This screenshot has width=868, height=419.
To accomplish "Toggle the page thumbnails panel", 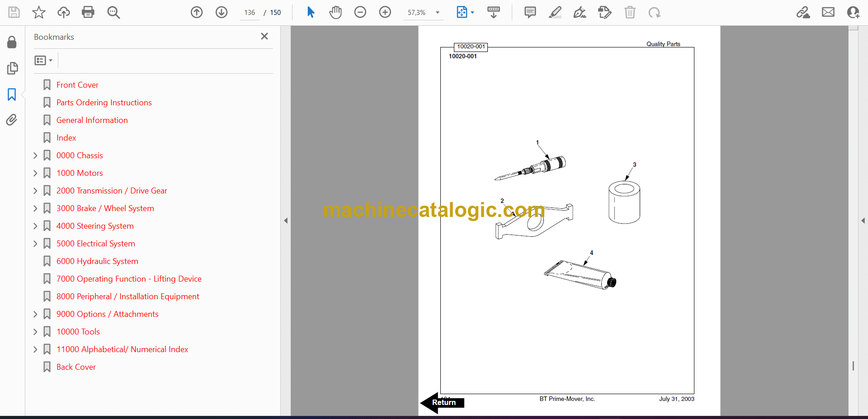I will coord(12,68).
